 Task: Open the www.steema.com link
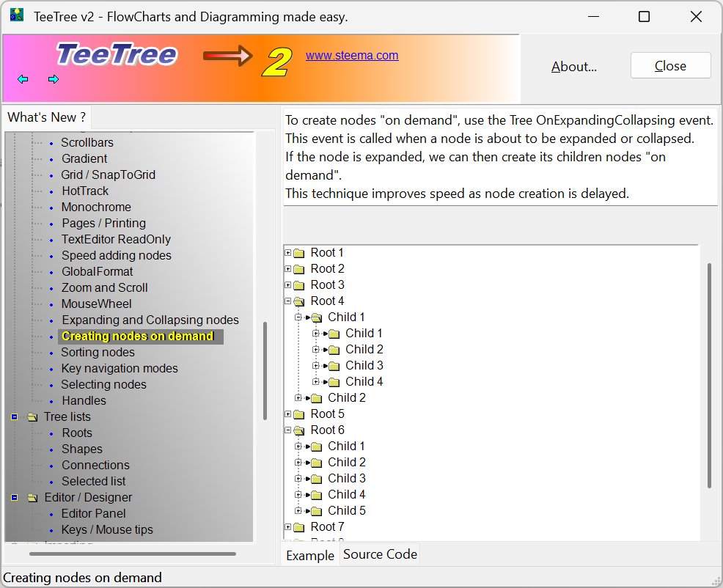352,55
